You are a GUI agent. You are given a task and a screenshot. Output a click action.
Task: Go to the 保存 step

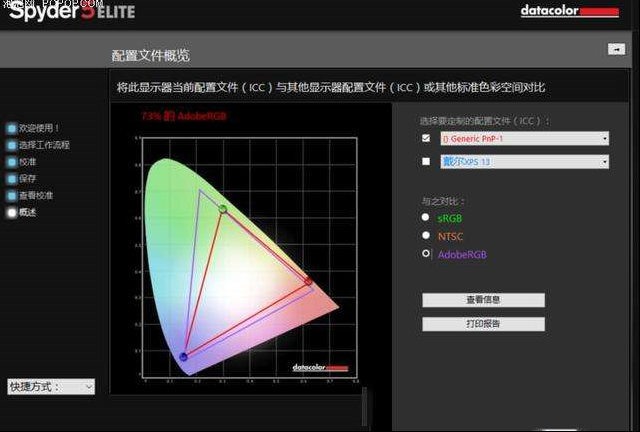27,178
